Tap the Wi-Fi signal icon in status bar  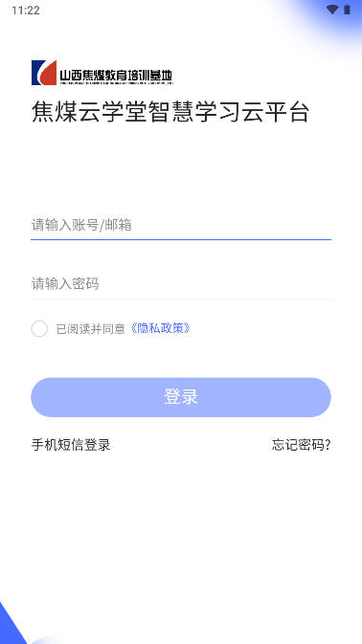click(332, 10)
